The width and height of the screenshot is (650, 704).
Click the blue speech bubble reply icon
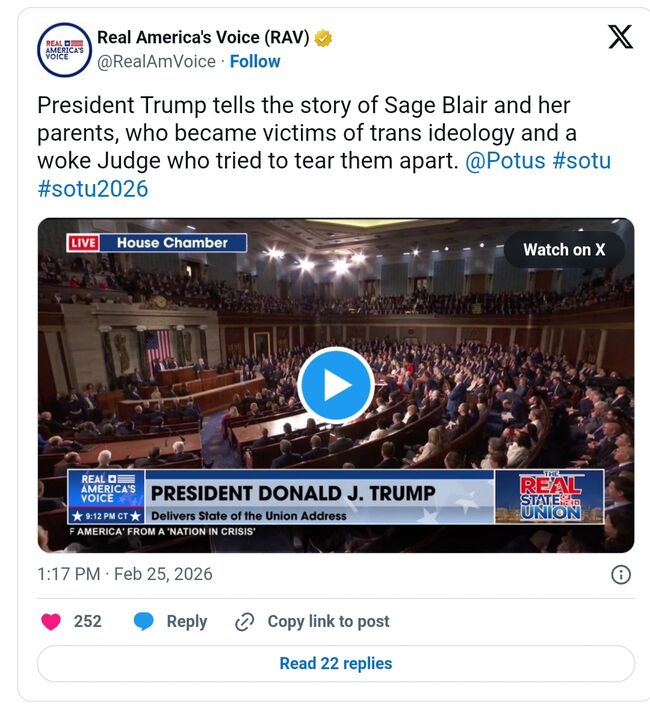[x=144, y=621]
